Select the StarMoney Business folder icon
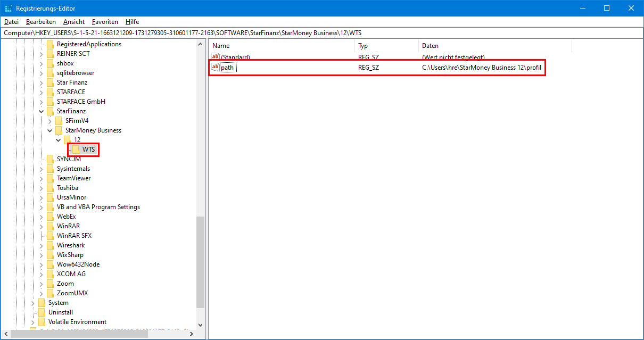Screen dimensions: 644x340 click(59, 130)
